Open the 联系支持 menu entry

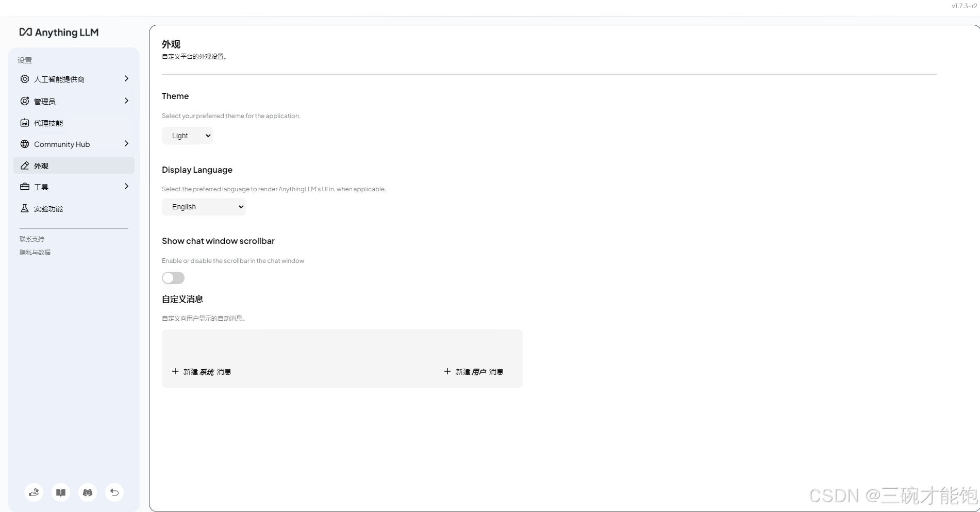(31, 239)
